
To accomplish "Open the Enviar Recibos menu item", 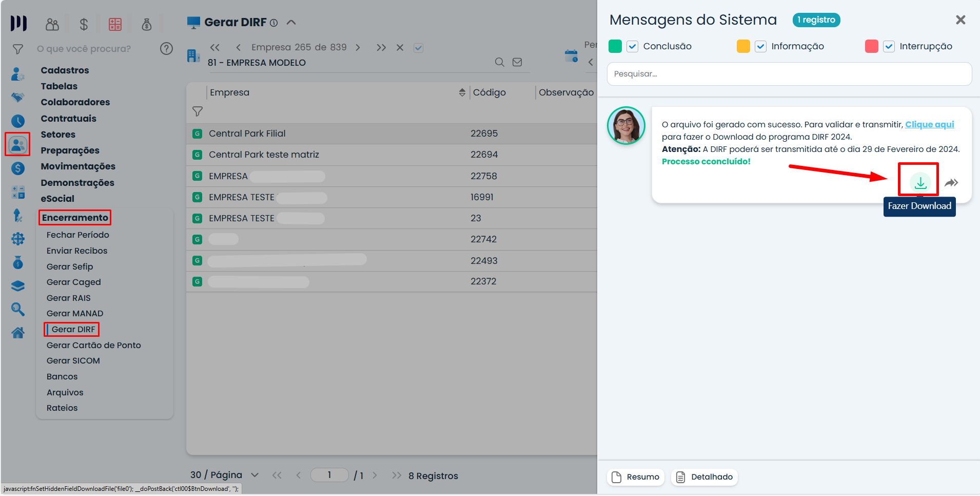I will pos(77,251).
